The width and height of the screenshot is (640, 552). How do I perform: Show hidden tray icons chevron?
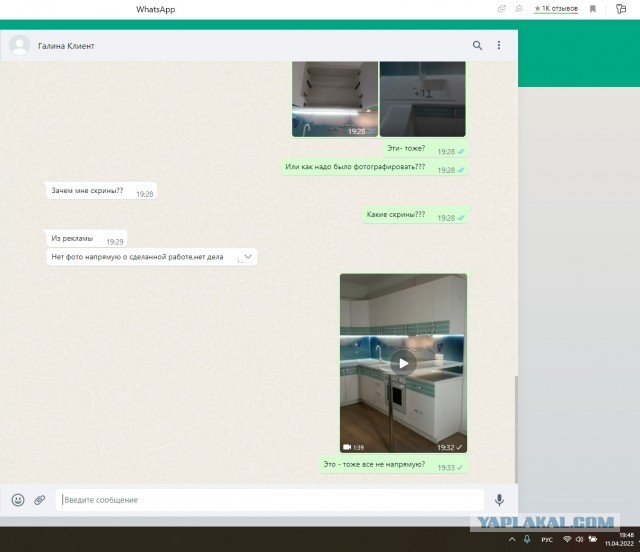pyautogui.click(x=512, y=539)
